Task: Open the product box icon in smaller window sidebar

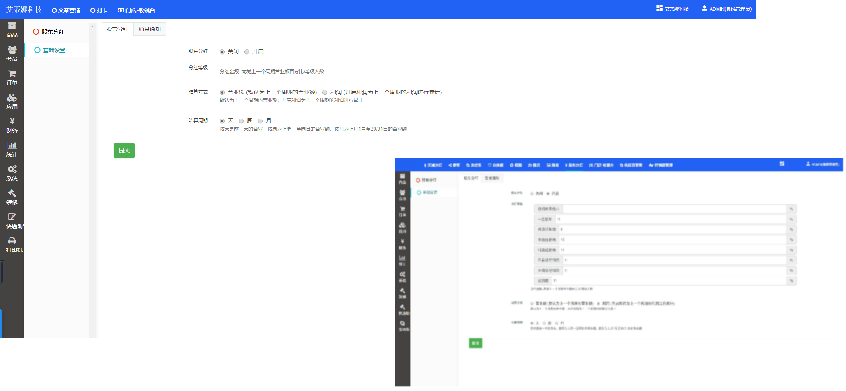Action: pyautogui.click(x=402, y=176)
